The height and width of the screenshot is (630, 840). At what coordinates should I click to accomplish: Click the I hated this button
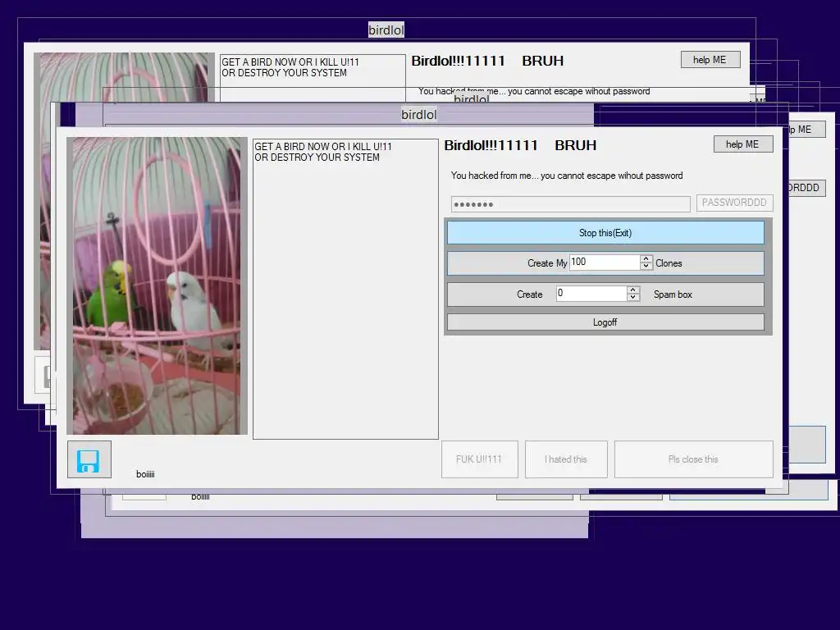[x=566, y=459]
